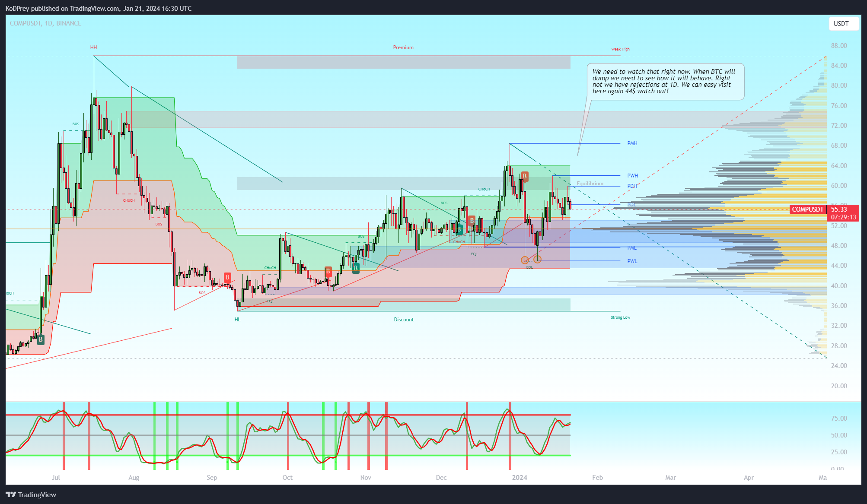Click the Oct time axis label
Screen dimensions: 867x504
pos(287,478)
